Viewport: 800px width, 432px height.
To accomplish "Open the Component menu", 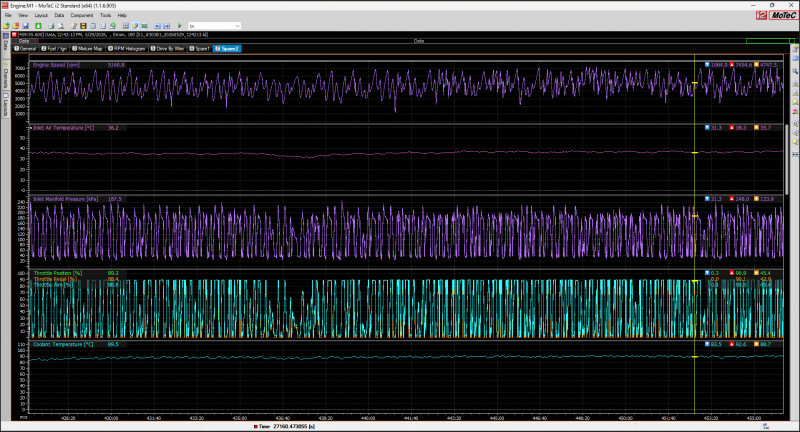I will click(82, 15).
